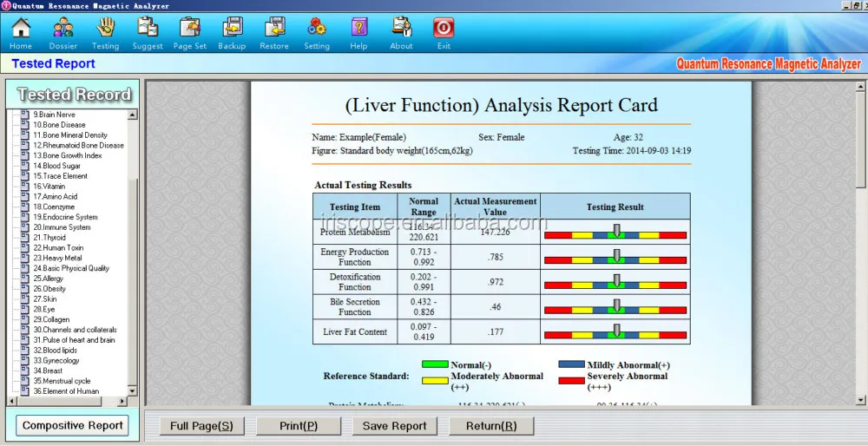Click the Full Page(S) button
Viewport: 868px width, 446px height.
tap(201, 426)
